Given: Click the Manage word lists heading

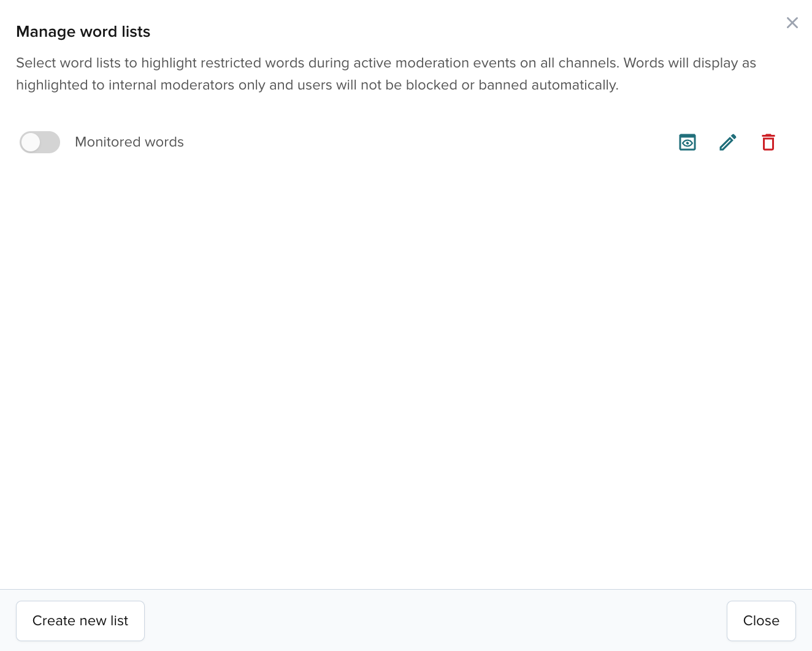Looking at the screenshot, I should (83, 32).
